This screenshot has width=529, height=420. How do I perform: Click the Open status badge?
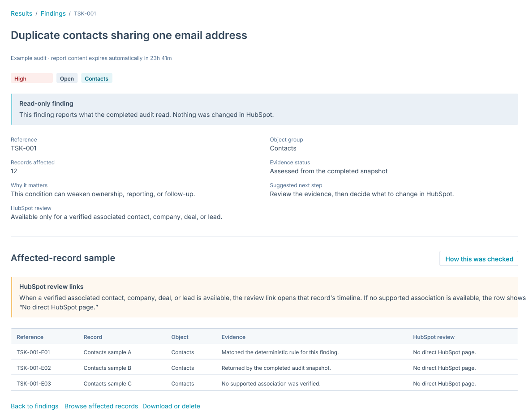coord(67,78)
